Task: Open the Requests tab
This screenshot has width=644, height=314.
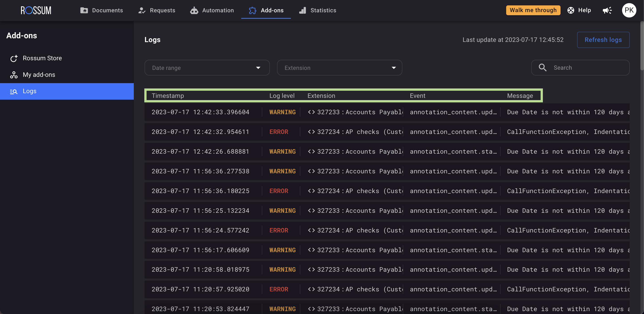Action: (157, 10)
